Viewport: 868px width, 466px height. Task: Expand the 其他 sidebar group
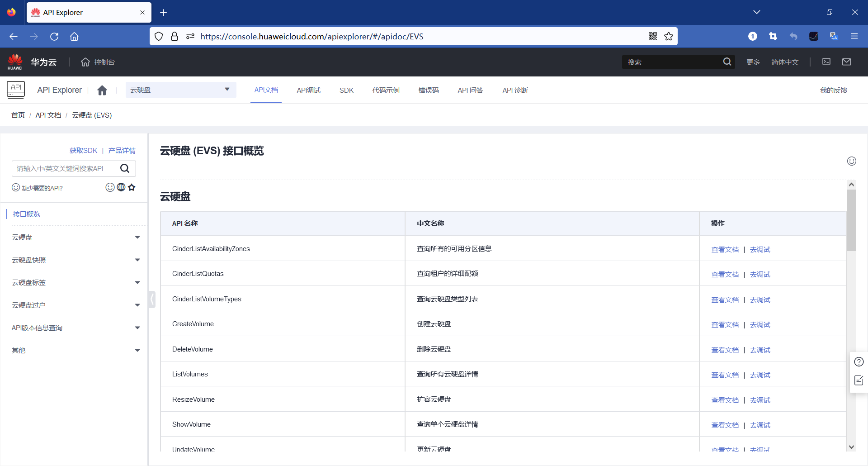click(76, 350)
